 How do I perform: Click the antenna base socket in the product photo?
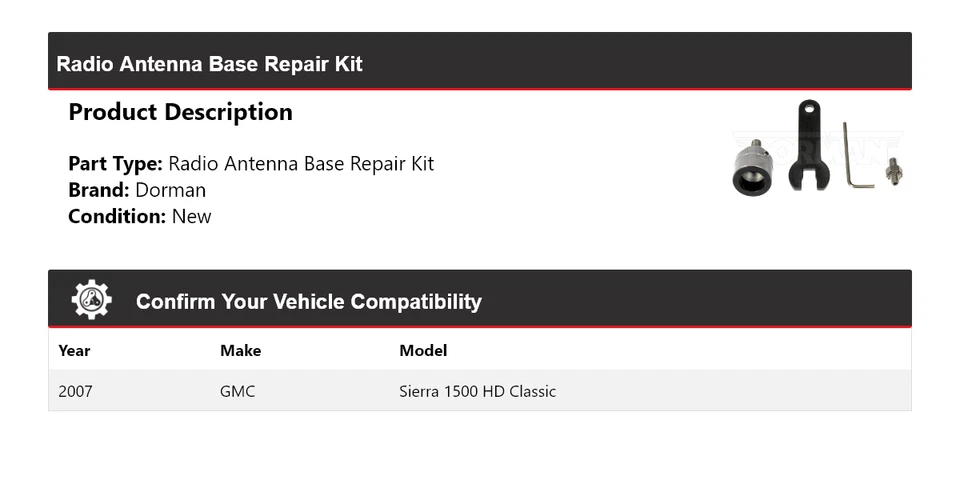(x=751, y=173)
